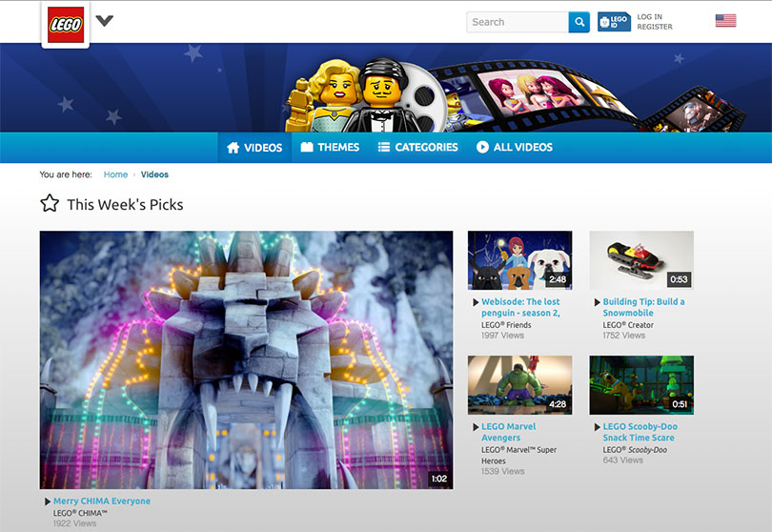Click the LEGO CHIMA theme label
The width and height of the screenshot is (772, 532).
click(80, 513)
